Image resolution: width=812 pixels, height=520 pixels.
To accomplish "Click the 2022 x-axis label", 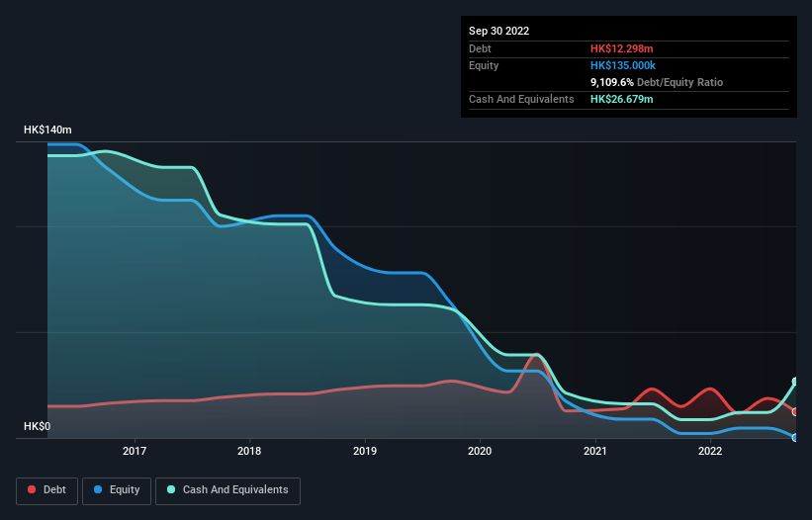I will [x=710, y=451].
